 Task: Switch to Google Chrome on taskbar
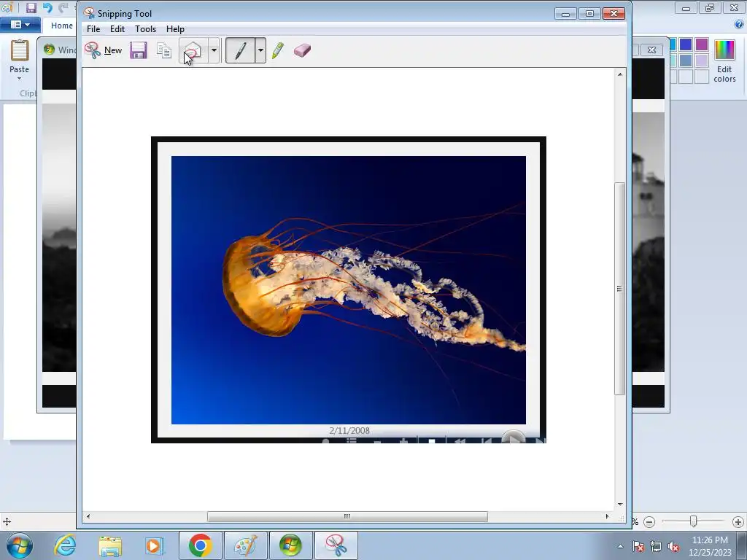(200, 545)
